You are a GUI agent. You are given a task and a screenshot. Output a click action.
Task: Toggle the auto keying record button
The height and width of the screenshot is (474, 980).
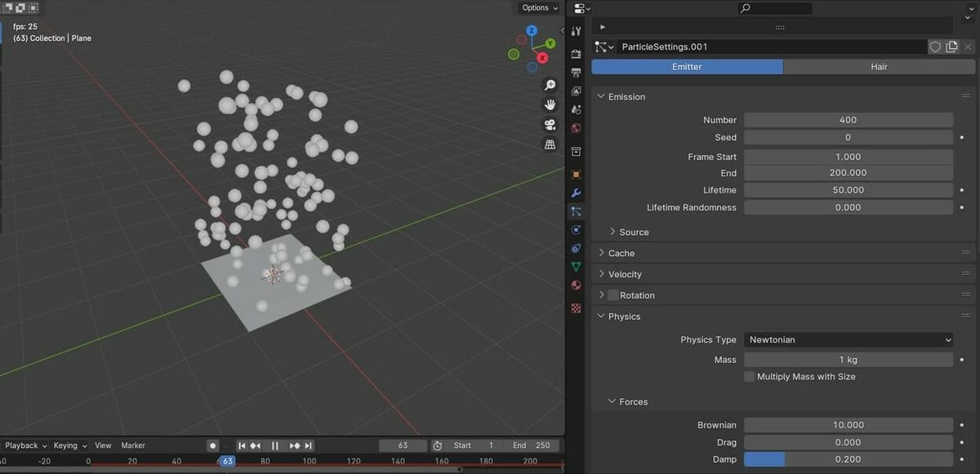tap(212, 445)
